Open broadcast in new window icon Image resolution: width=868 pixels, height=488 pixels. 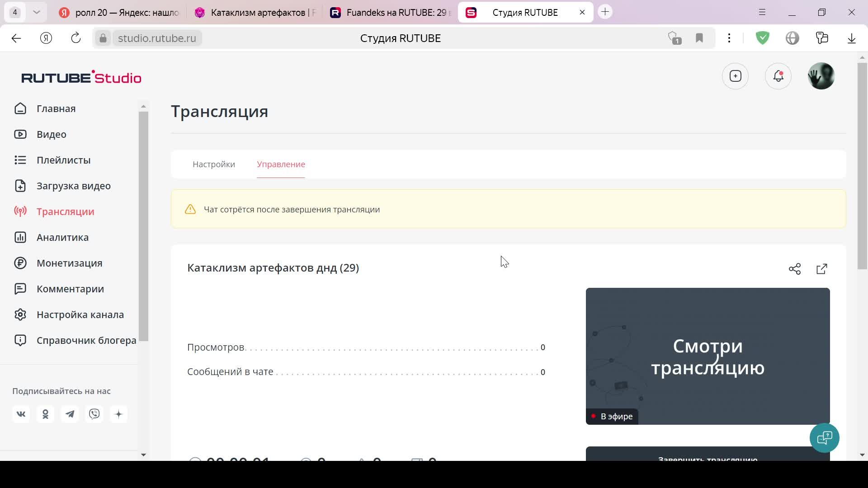[821, 269]
